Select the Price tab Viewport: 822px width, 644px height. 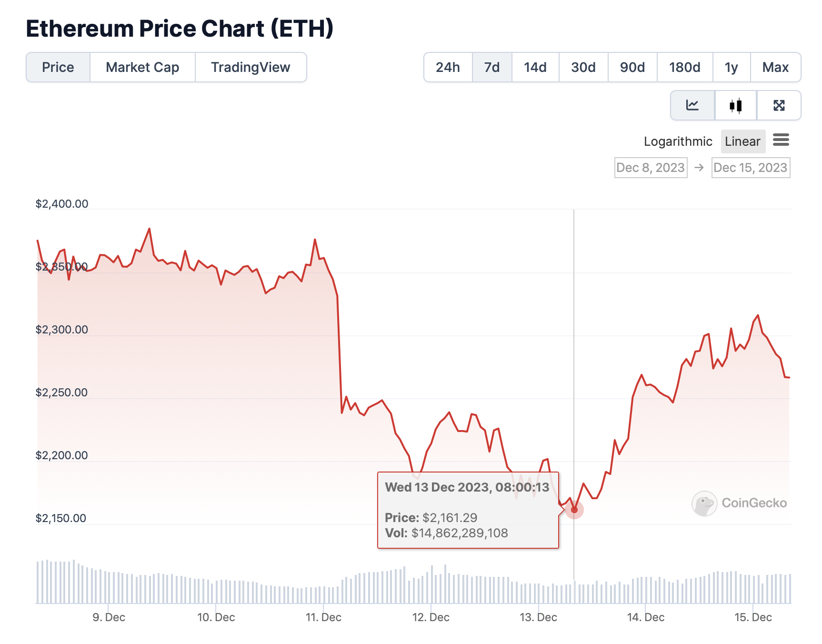[x=58, y=67]
